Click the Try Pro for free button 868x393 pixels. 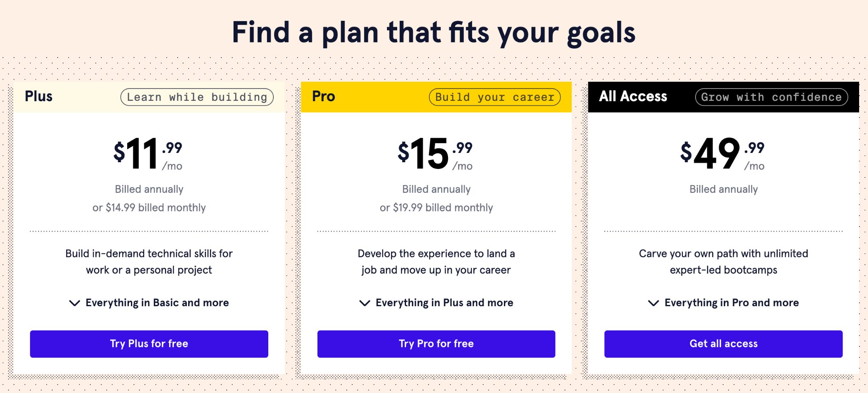pyautogui.click(x=436, y=343)
